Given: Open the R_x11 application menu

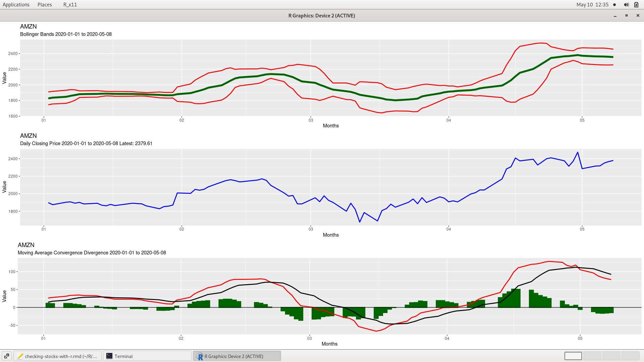Looking at the screenshot, I should (x=70, y=4).
